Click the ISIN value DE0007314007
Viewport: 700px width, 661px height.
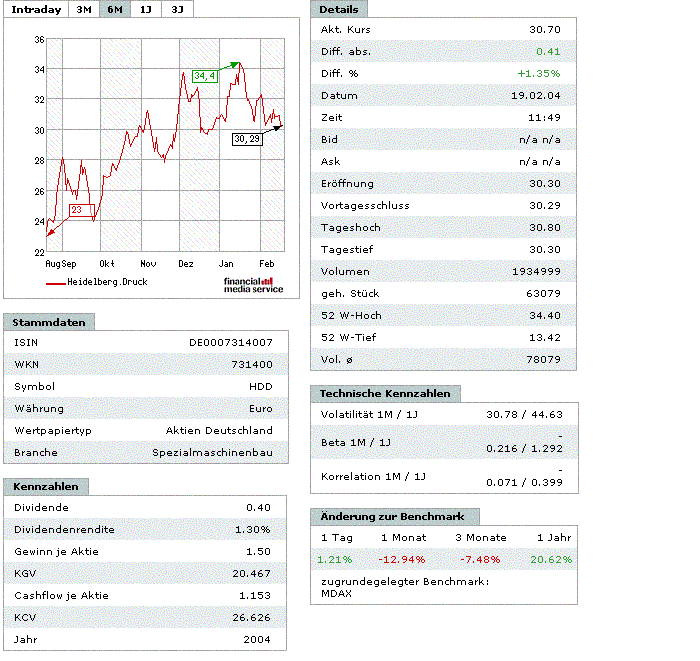[x=230, y=343]
